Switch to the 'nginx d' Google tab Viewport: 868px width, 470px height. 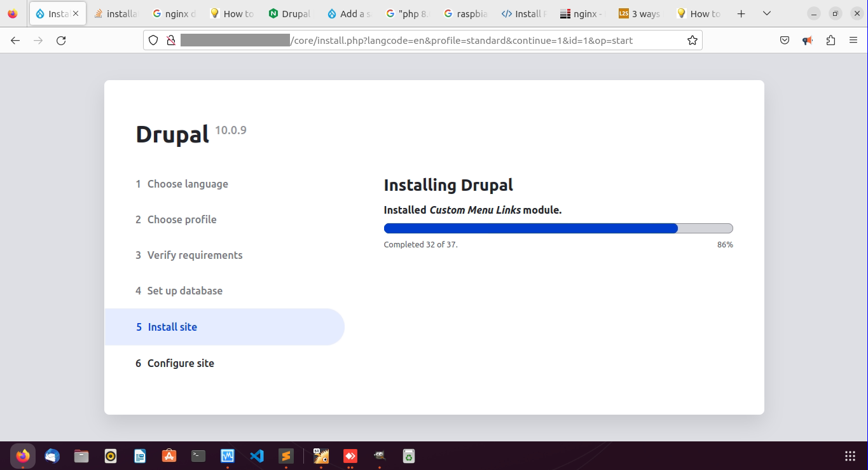[174, 13]
